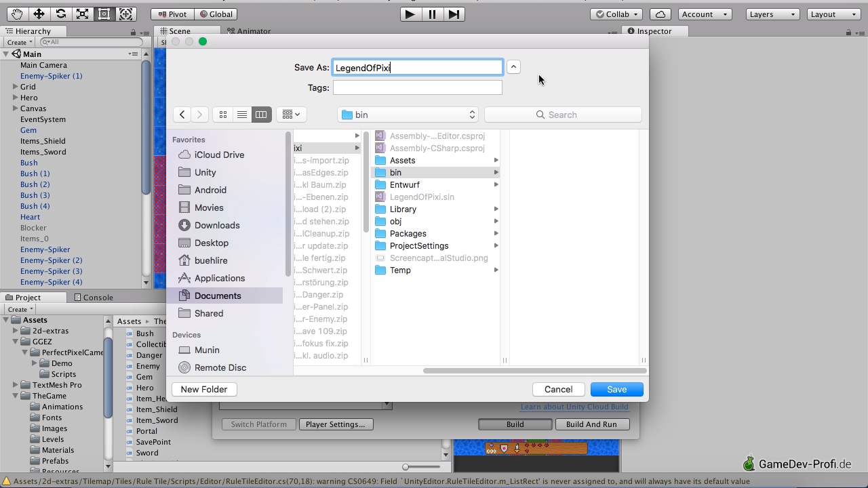The image size is (868, 488).
Task: Open the Layers dropdown
Action: pyautogui.click(x=772, y=14)
